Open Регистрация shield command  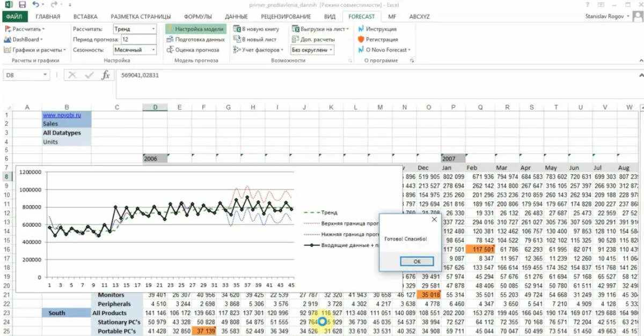point(378,39)
